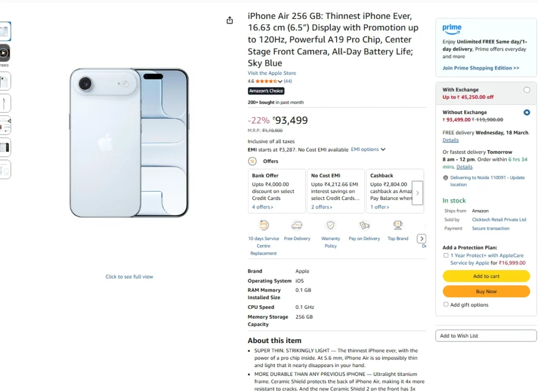Check the Add gift options box
Image resolution: width=556 pixels, height=392 pixels.
coord(446,305)
